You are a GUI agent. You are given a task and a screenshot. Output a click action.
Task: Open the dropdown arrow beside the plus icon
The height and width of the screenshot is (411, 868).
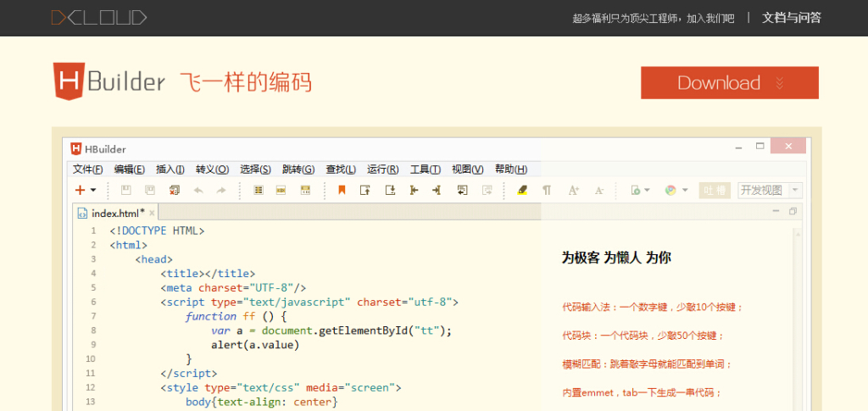pos(93,191)
